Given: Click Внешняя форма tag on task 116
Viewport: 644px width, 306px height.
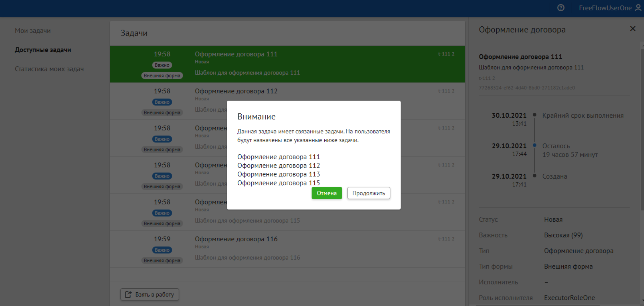Looking at the screenshot, I should point(162,260).
